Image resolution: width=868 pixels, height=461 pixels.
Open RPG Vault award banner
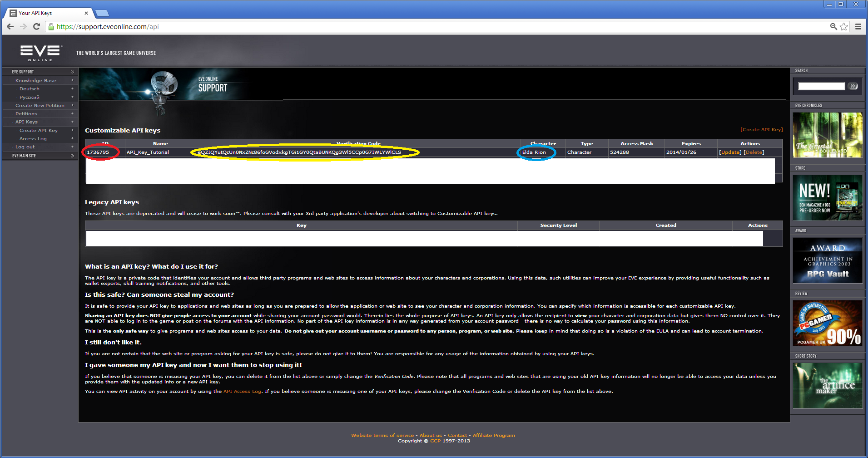(828, 260)
